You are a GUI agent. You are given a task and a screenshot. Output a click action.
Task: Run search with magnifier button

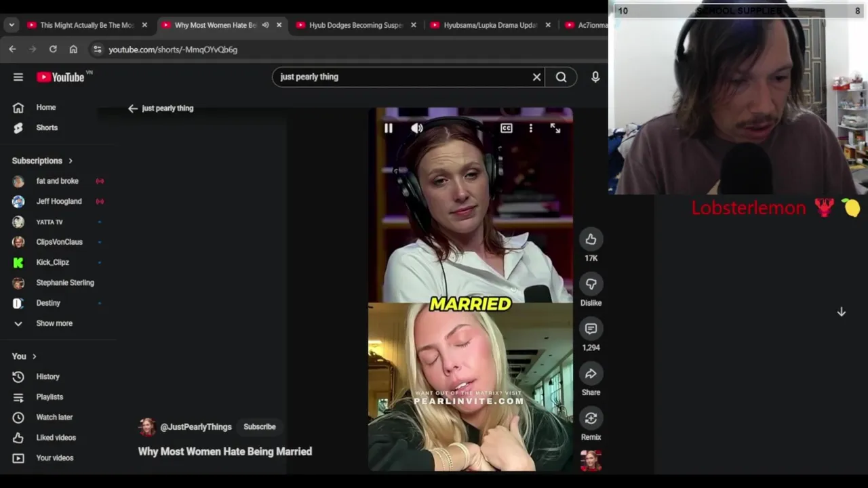pyautogui.click(x=561, y=77)
